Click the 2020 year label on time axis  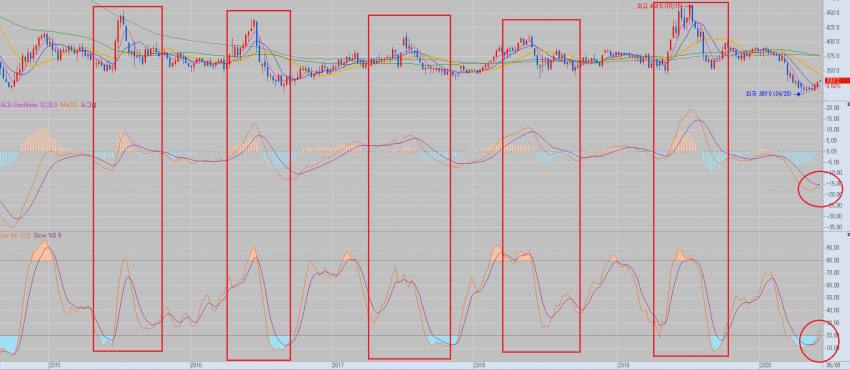tap(764, 365)
